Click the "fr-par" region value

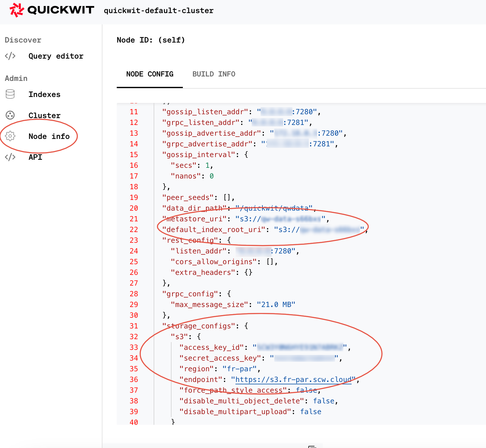(240, 369)
